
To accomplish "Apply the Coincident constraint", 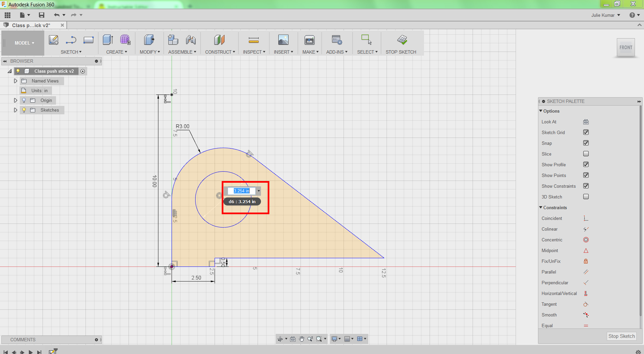I will coord(586,219).
